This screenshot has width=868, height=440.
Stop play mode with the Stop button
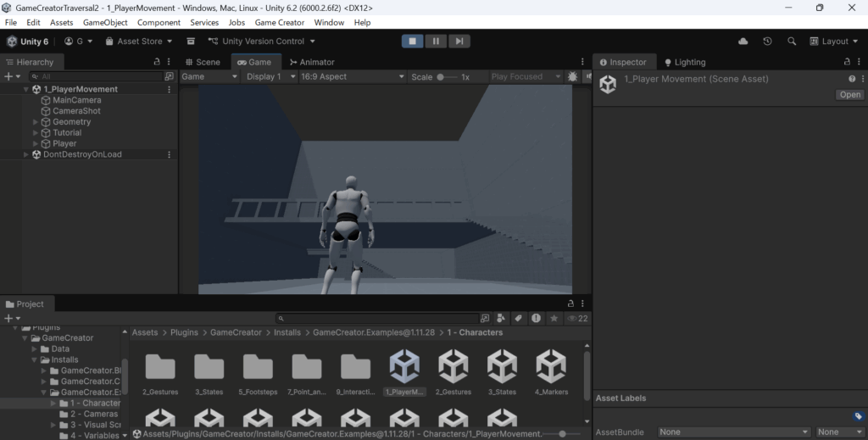(413, 41)
